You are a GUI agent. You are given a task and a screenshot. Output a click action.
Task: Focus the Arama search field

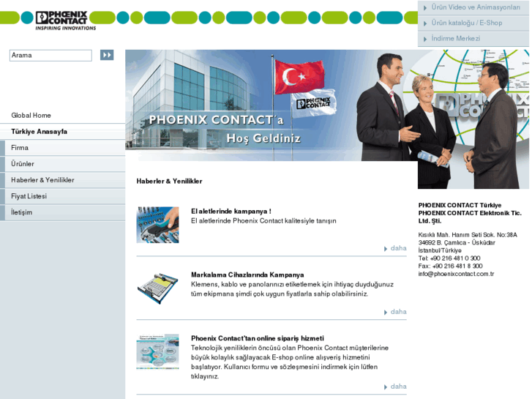[x=50, y=56]
